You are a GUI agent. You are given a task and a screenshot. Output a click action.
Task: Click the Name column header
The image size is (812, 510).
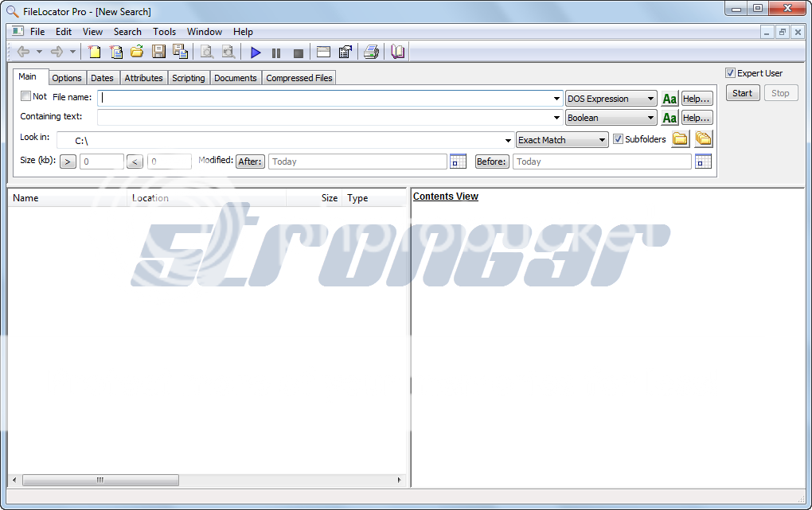click(68, 198)
